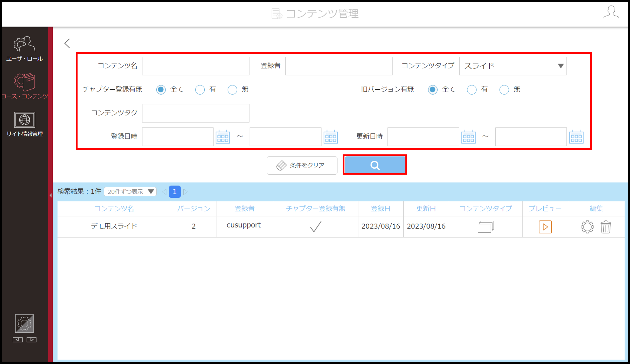Screen dimensions: 630x364
Task: Preview the デモ用スライド content
Action: coord(545,227)
